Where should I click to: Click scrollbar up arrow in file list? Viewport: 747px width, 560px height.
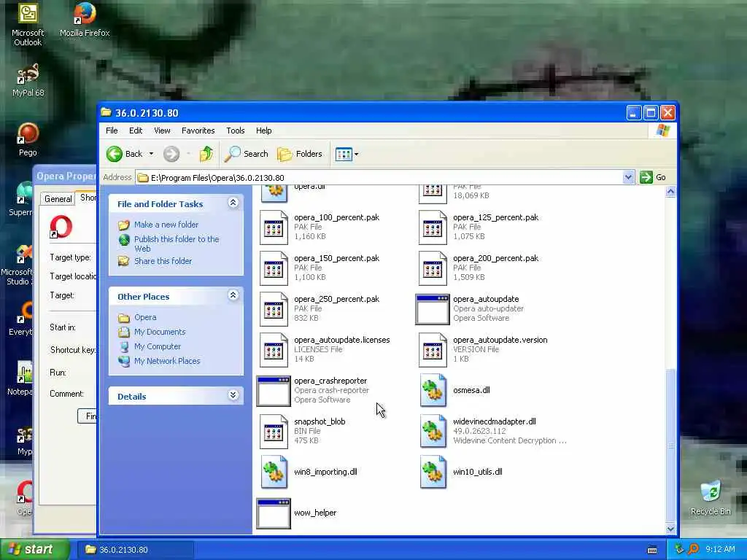[x=670, y=192]
